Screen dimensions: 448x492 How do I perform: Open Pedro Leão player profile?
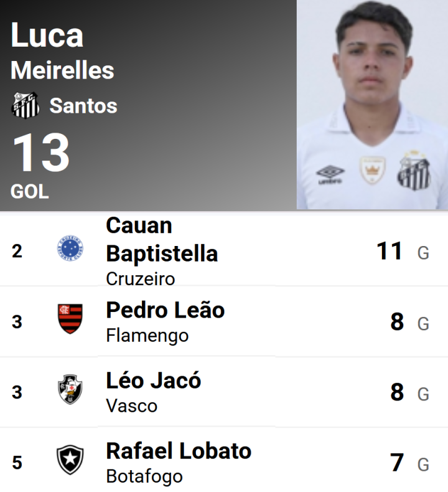click(165, 310)
